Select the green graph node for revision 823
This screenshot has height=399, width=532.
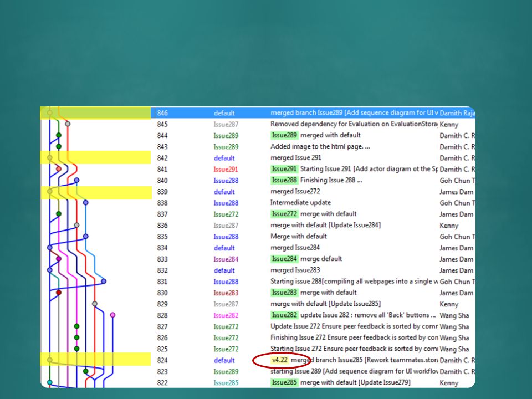tap(85, 371)
